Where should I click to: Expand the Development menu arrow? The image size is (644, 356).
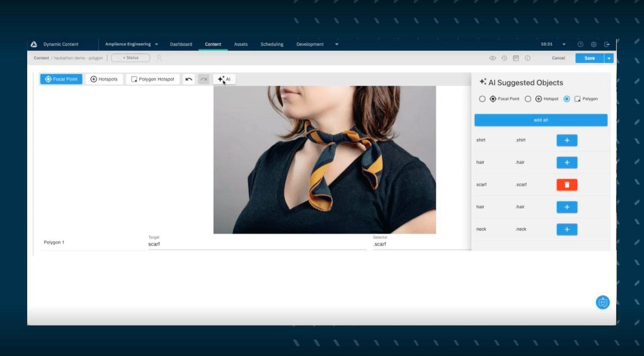337,44
